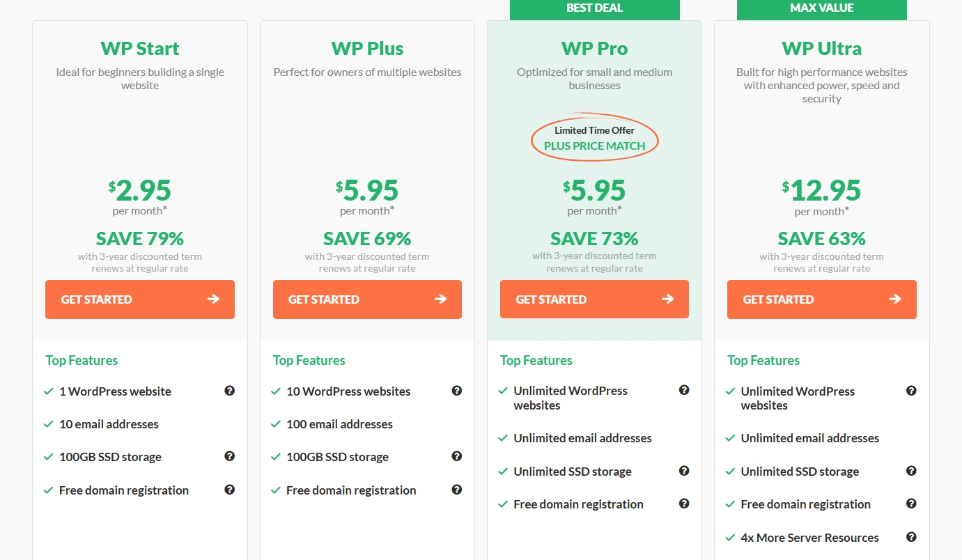The width and height of the screenshot is (962, 560).
Task: Open tooltip for WP Ultra Unlimited WordPress websites
Action: click(911, 391)
